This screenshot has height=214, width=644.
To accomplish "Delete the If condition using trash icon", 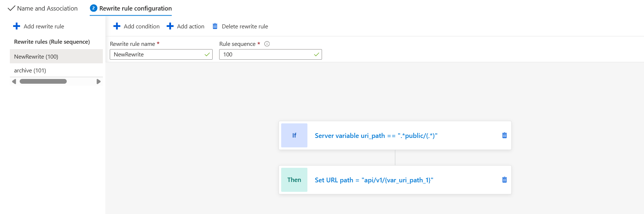I will click(504, 135).
